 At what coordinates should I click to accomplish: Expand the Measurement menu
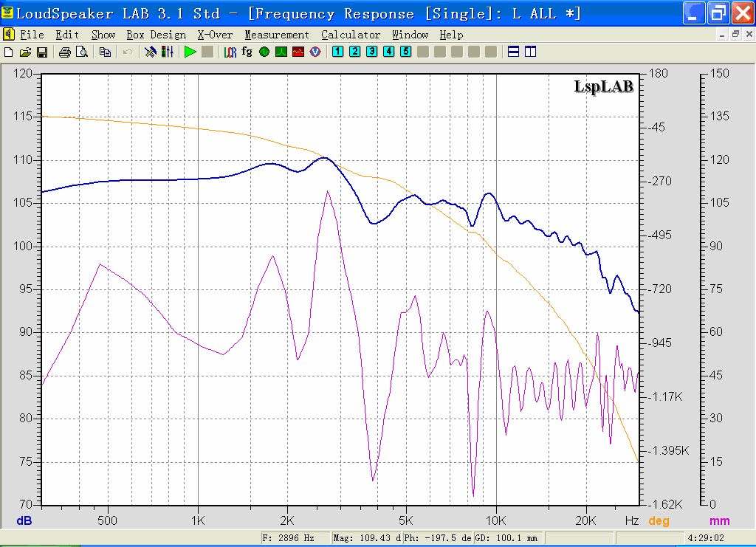point(277,35)
